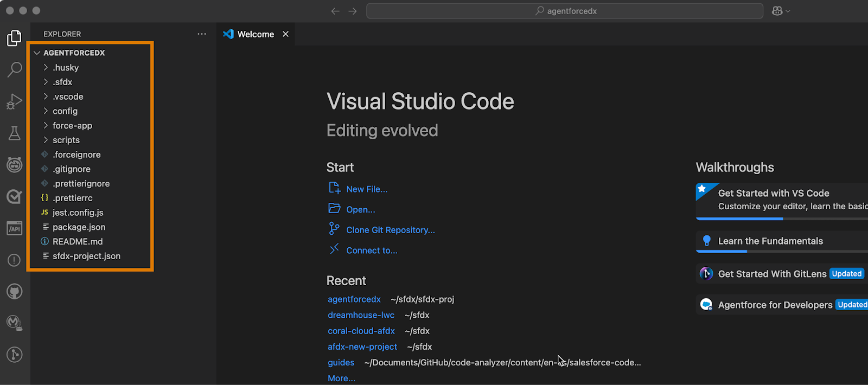Click the Learn the Fundamentals lightbulb icon
Screen dimensions: 868x385
pos(706,241)
